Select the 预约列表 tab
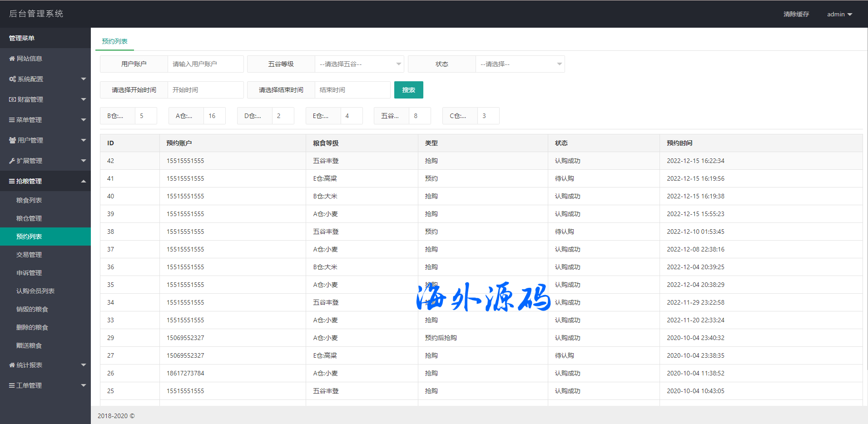This screenshot has width=868, height=424. click(x=114, y=41)
